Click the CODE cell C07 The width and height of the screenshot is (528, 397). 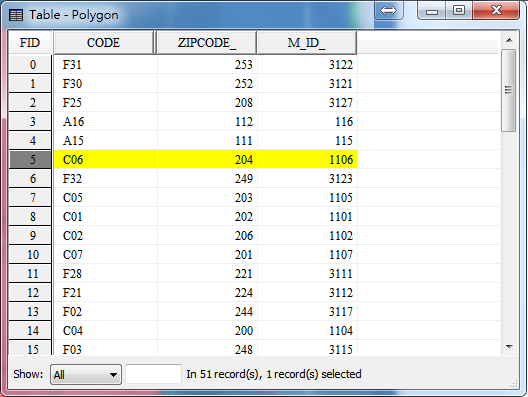click(x=105, y=254)
